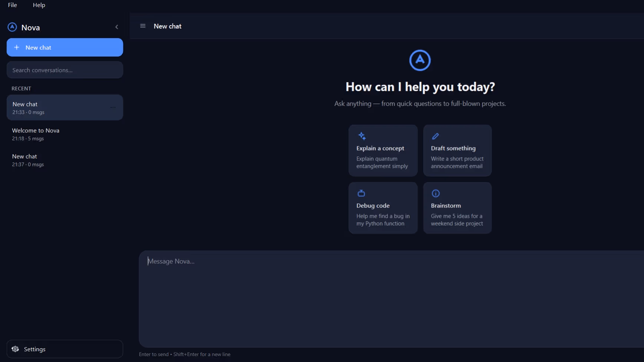
Task: Click the 'How can I help you today?' heading
Action: [420, 87]
